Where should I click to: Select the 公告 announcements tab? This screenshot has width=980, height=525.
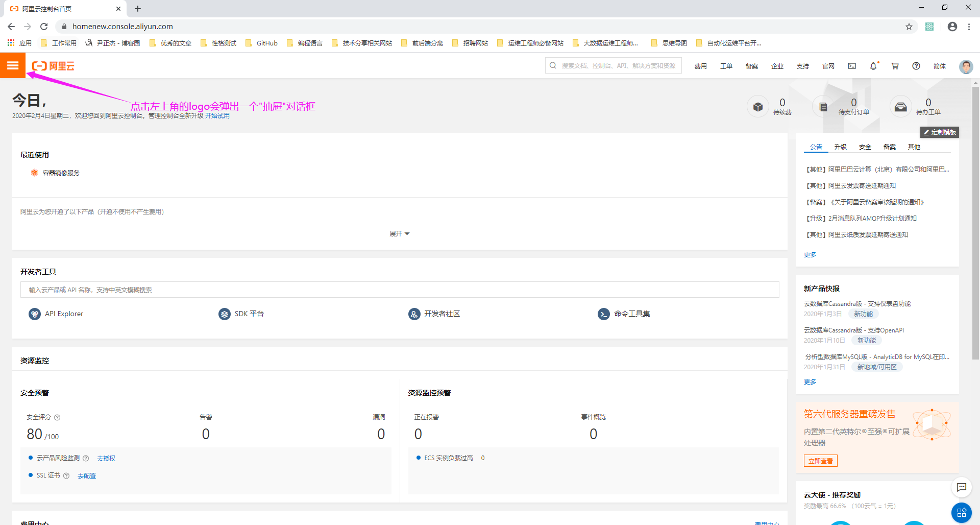click(x=816, y=147)
